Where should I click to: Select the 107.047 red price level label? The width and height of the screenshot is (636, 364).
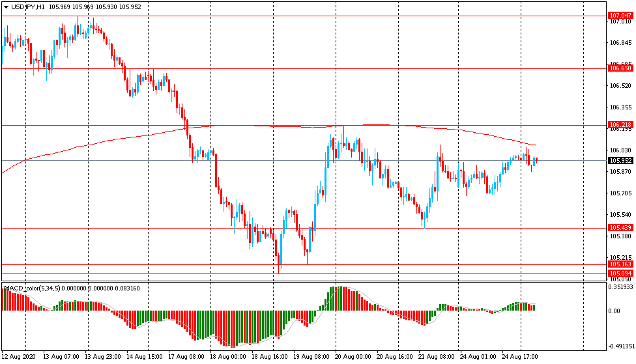(620, 16)
